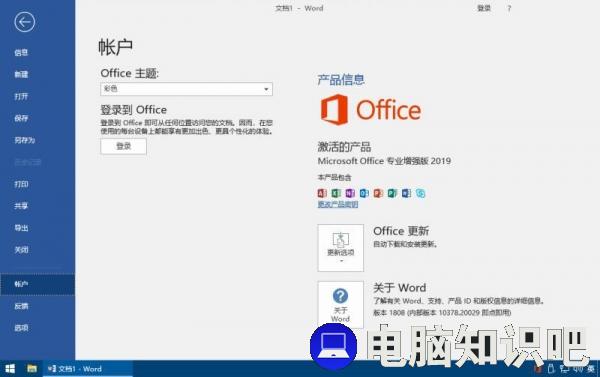The width and height of the screenshot is (600, 377).
Task: Click the blue Outlook app icon
Action: pyautogui.click(x=364, y=193)
